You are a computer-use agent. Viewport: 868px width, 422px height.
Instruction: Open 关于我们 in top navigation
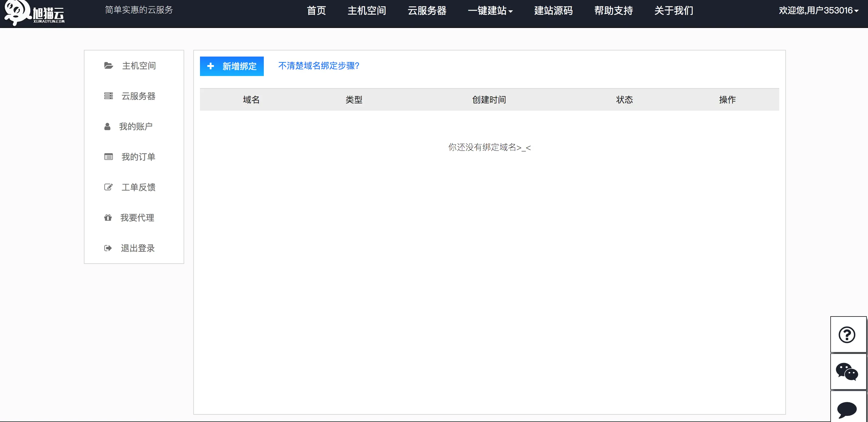(x=673, y=11)
